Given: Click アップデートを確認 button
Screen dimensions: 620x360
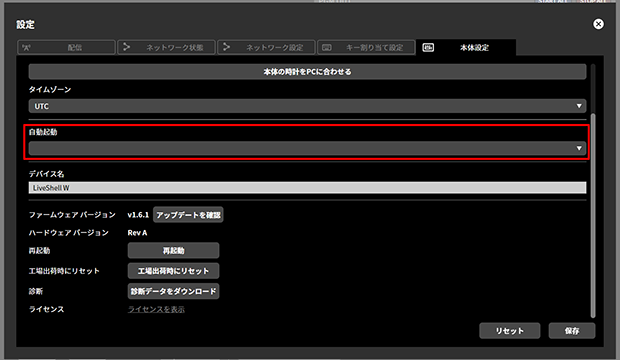Looking at the screenshot, I should coord(188,215).
